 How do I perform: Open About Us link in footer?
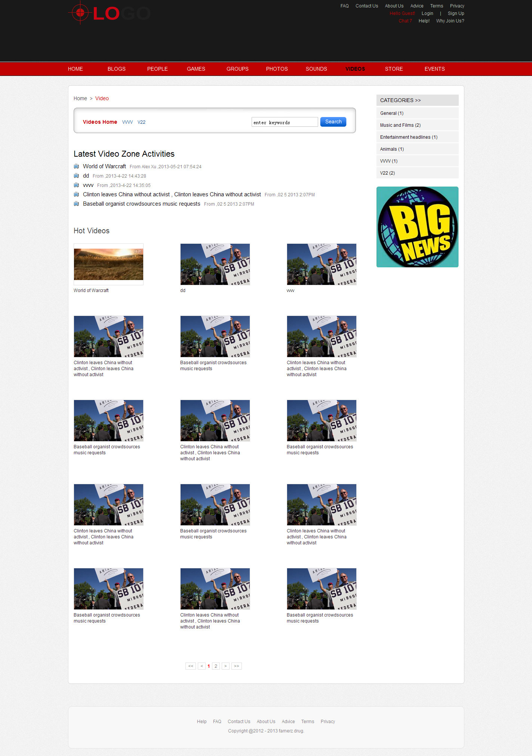(x=266, y=722)
